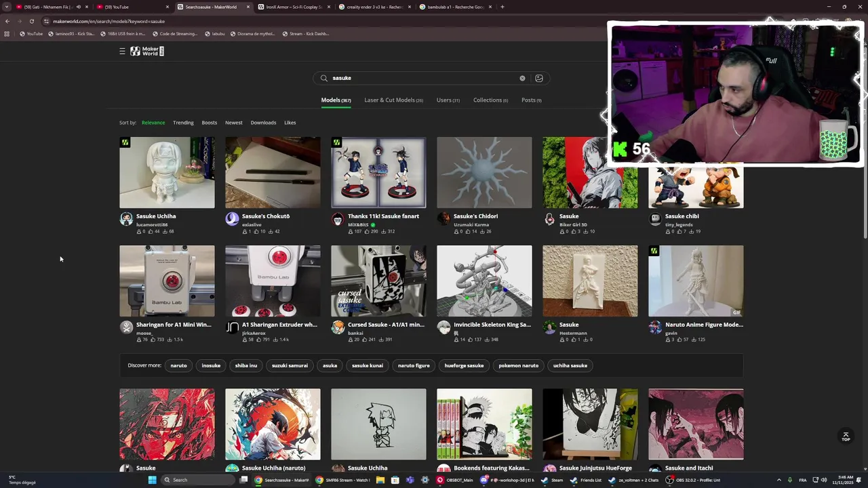Open a new browser tab
This screenshot has height=488, width=868.
click(x=502, y=7)
